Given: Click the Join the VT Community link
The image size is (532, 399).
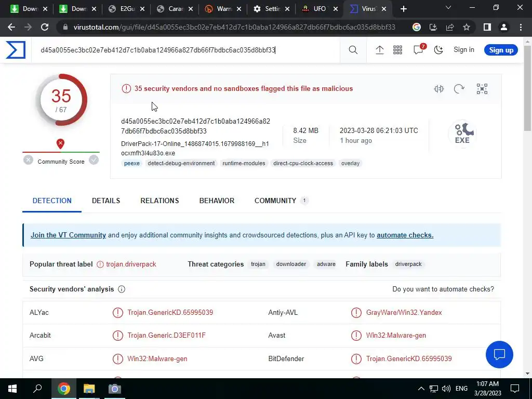Looking at the screenshot, I should 68,235.
